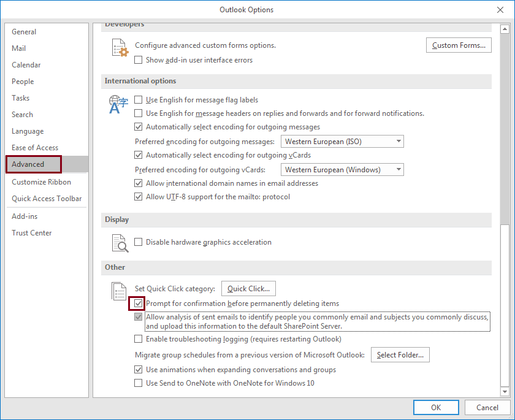Click the International options globe language icon
The height and width of the screenshot is (420, 515).
click(118, 104)
